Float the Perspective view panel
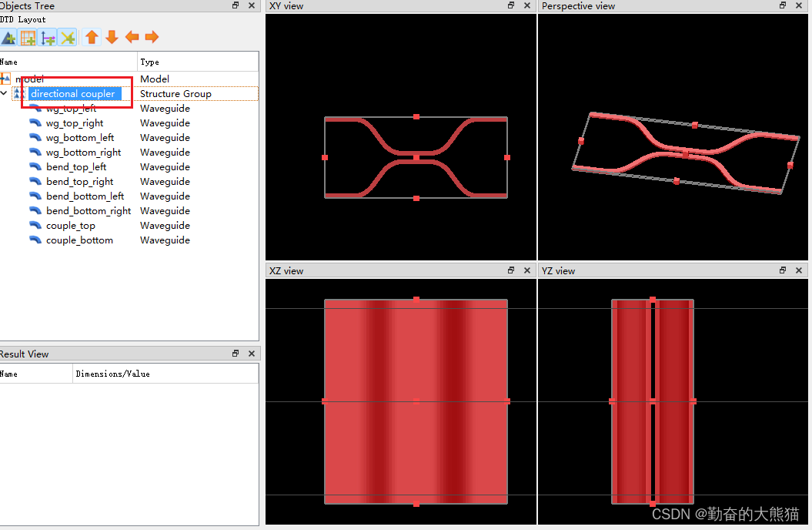Viewport: 812px width, 530px height. click(783, 5)
